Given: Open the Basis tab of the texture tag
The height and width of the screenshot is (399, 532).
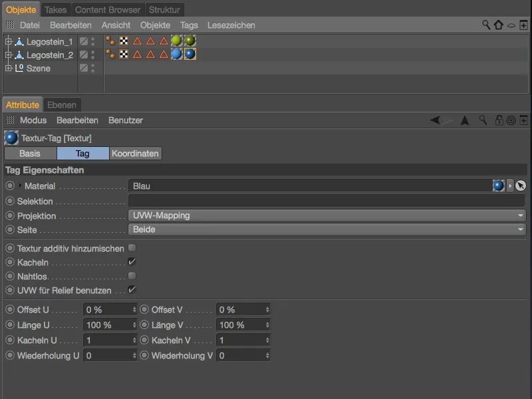Looking at the screenshot, I should click(x=30, y=154).
